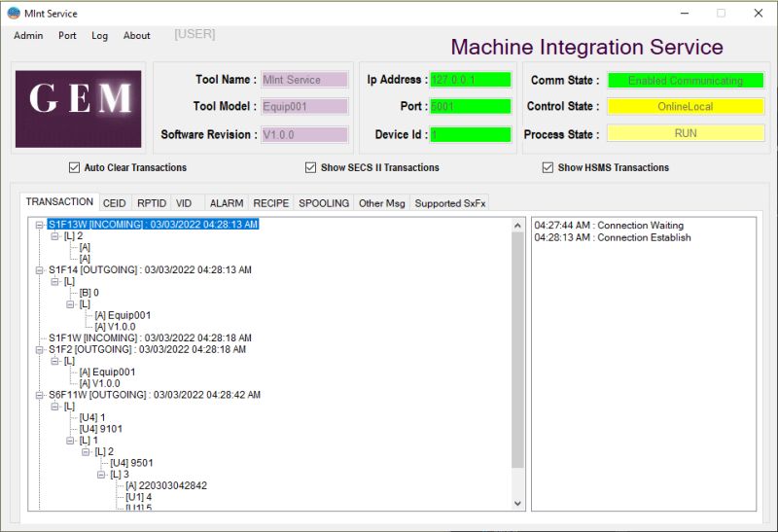Open the Log menu

[99, 36]
